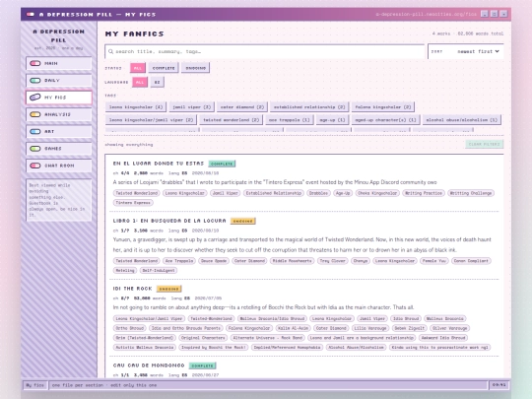Toggle the alcohol abuse/alcoholism (1) tag filter
532x399 pixels.
(462, 120)
